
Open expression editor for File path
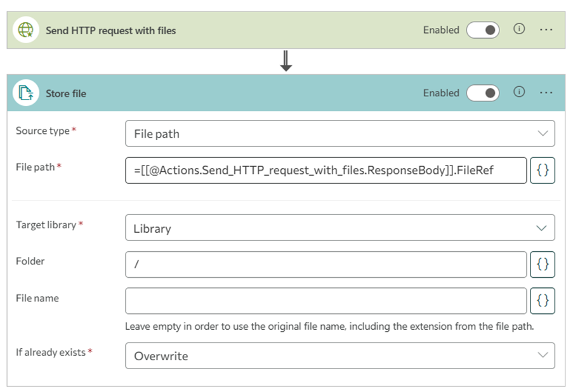coord(543,170)
